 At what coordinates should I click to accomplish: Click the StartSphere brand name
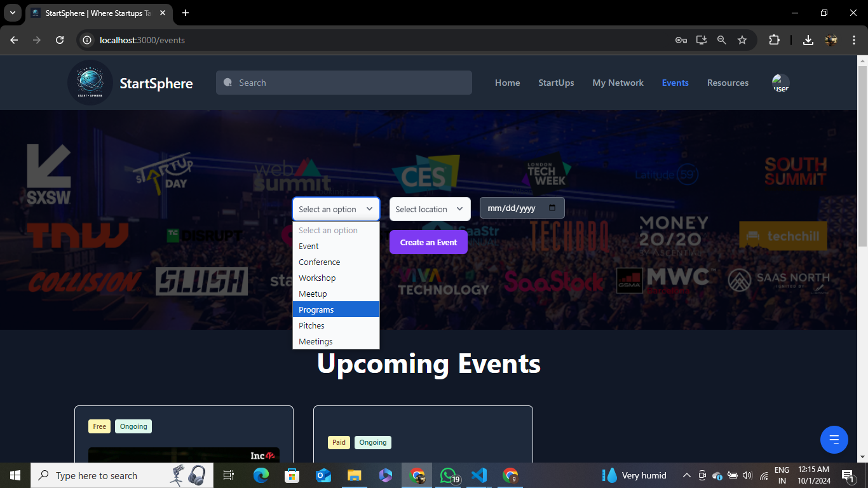(156, 83)
